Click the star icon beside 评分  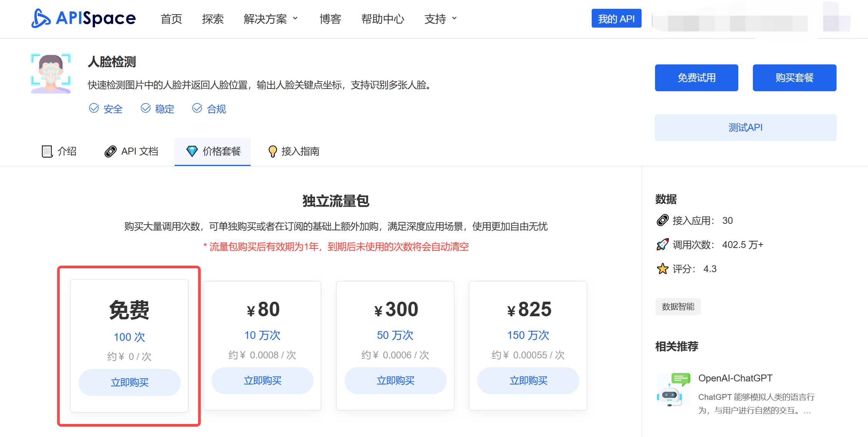pos(662,269)
